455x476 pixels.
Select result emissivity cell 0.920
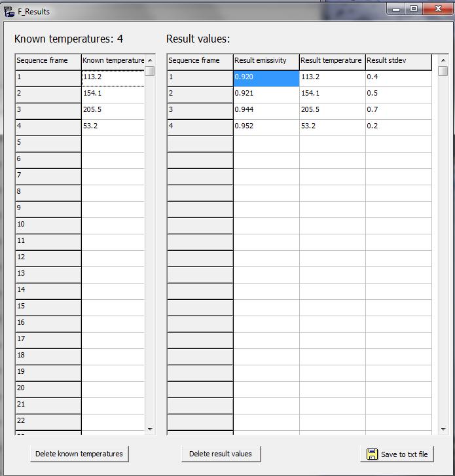click(266, 79)
